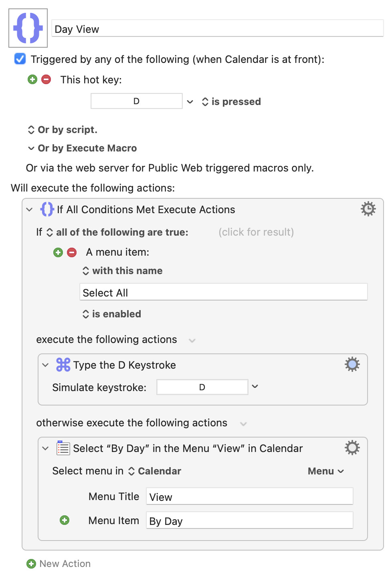Add a new hot key trigger
Screen dimensions: 392x577
tap(32, 79)
